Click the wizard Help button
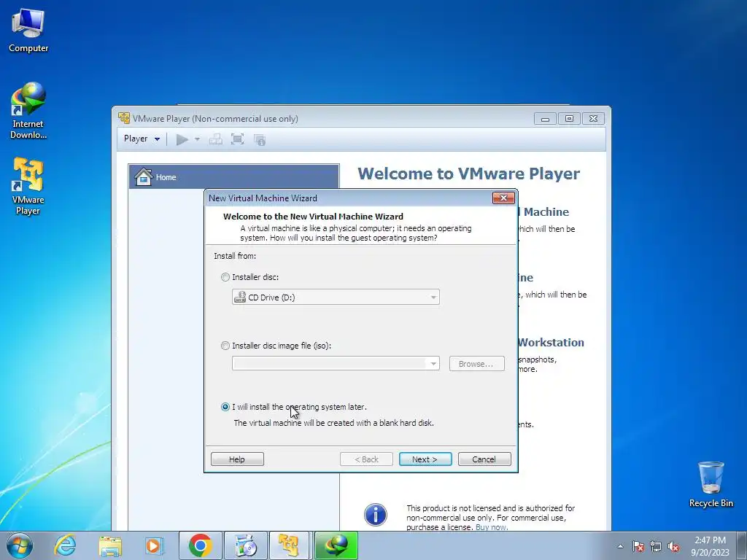Screen dimensions: 747x560 tap(237, 459)
